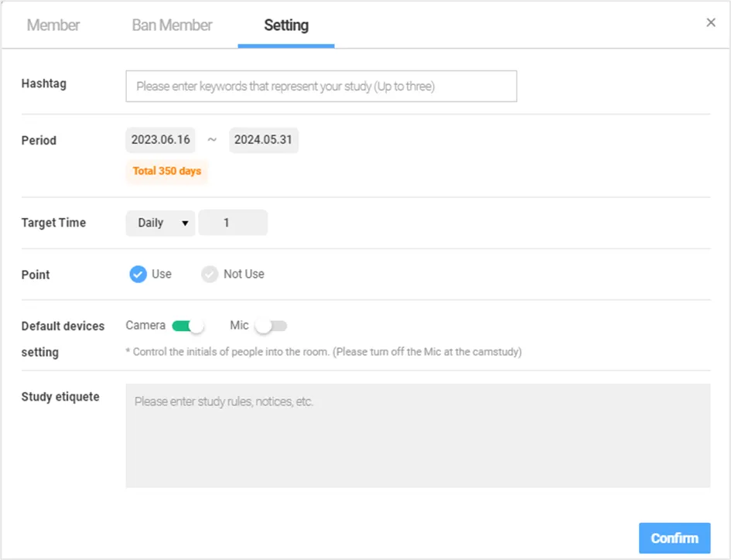Image resolution: width=731 pixels, height=560 pixels.
Task: Click the Camera label text
Action: coord(145,326)
